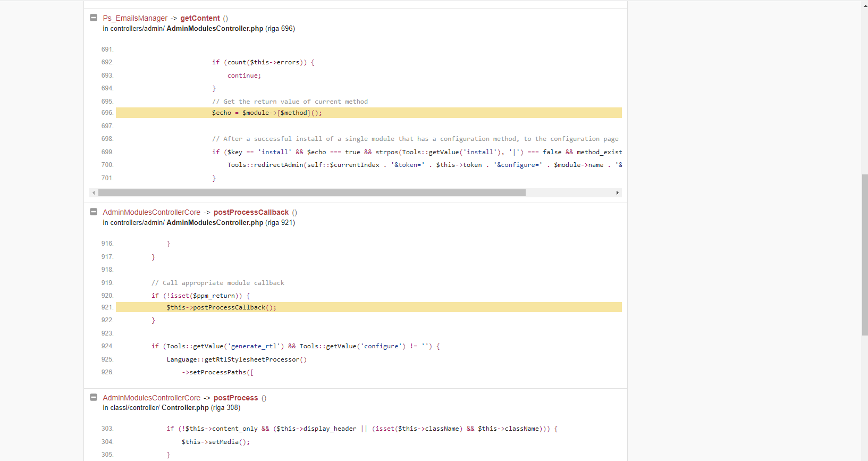Click line number 701

107,178
